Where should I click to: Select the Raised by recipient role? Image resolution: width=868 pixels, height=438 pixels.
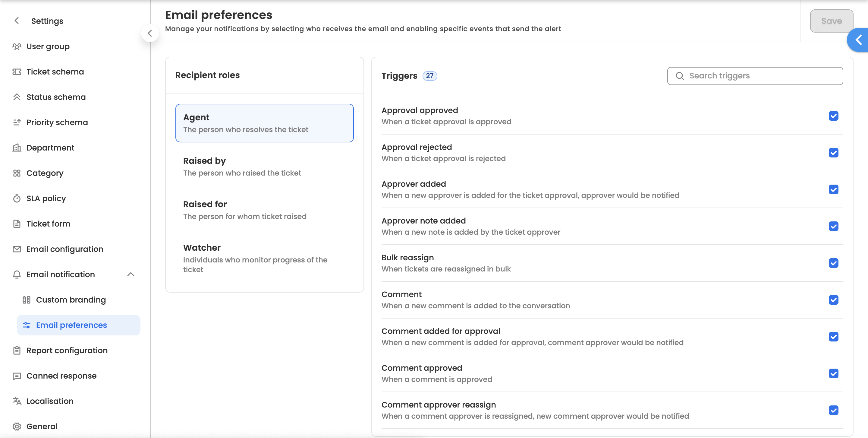point(264,167)
